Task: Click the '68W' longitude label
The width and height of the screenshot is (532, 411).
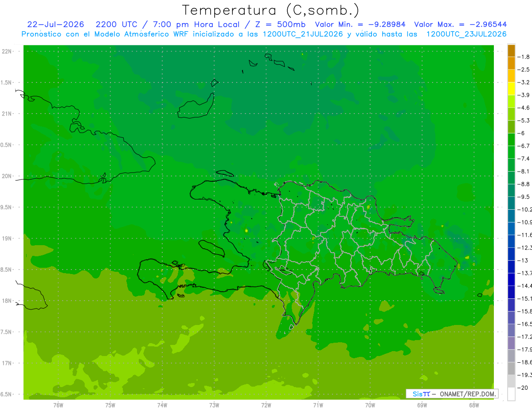Action: coord(474,405)
